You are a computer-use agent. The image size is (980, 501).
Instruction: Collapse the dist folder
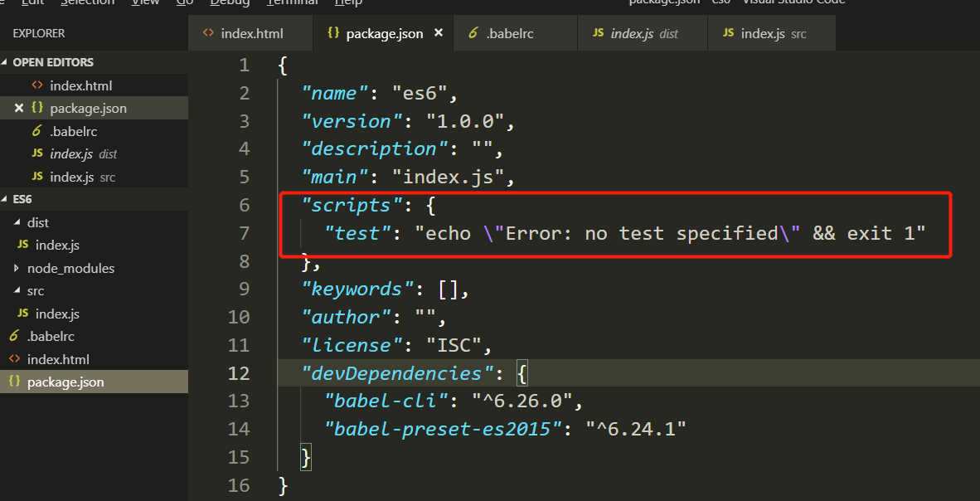17,222
